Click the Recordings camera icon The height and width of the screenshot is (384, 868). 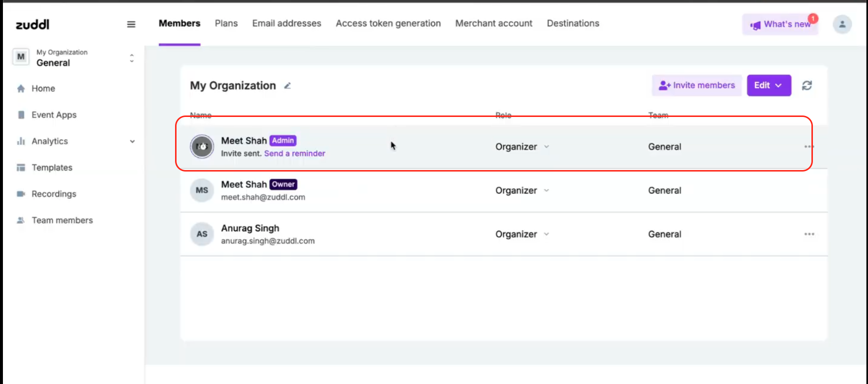tap(21, 194)
